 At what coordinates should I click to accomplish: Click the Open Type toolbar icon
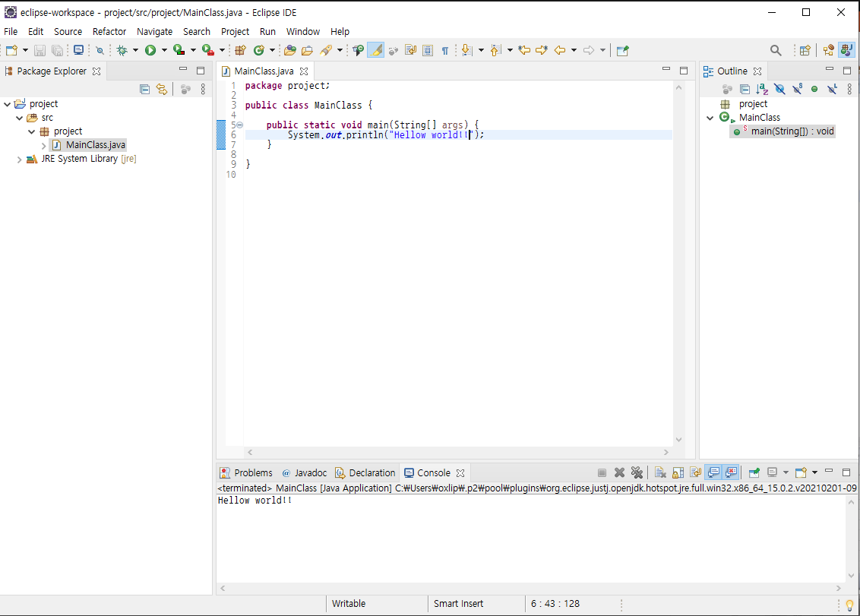click(x=290, y=50)
